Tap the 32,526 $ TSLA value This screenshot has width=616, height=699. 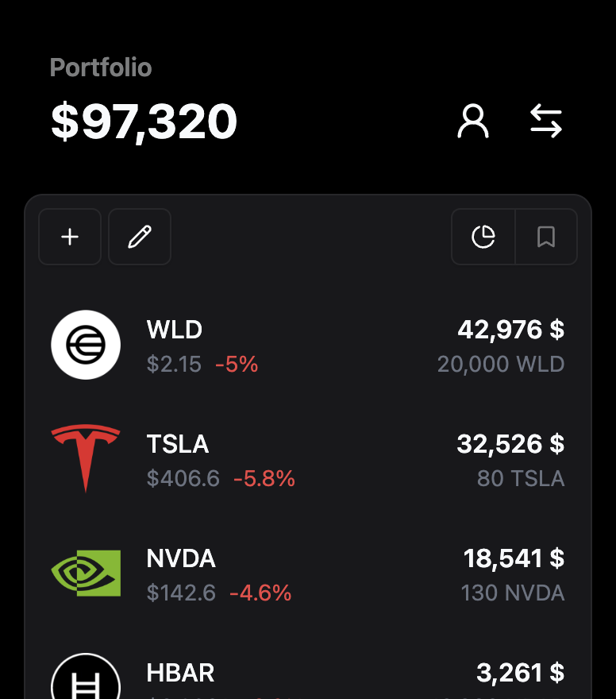[x=510, y=444]
